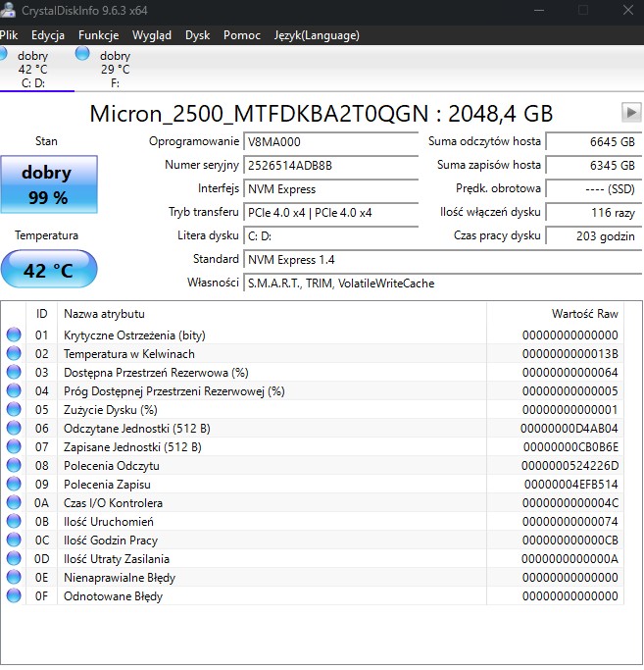Image resolution: width=644 pixels, height=670 pixels.
Task: Click the dobry 99 % health status button
Action: point(47,184)
